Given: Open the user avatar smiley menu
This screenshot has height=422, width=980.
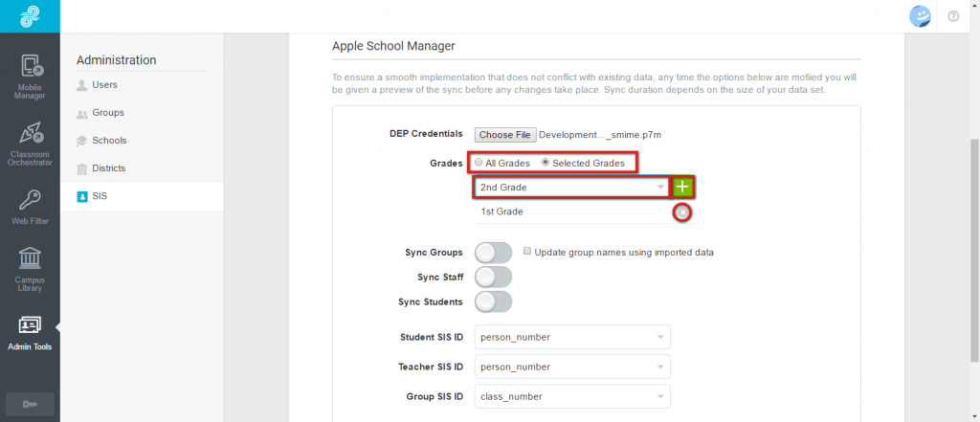Looking at the screenshot, I should (x=920, y=16).
